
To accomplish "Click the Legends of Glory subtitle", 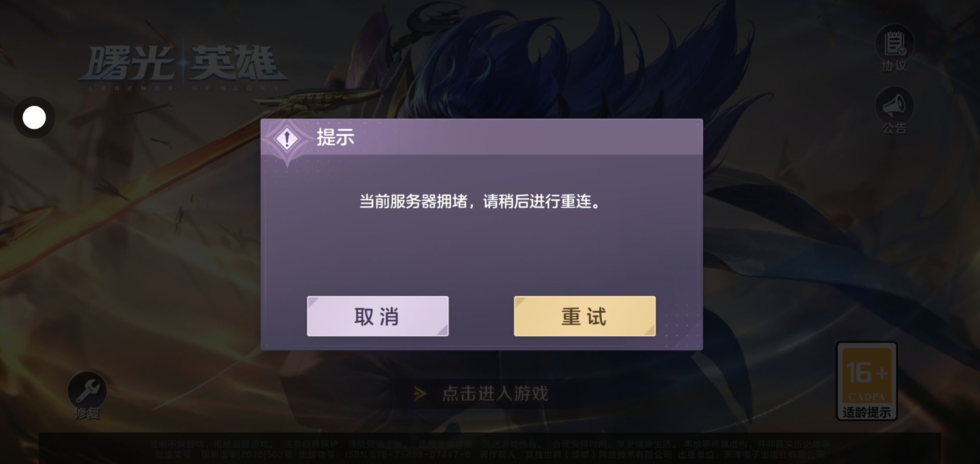I will (184, 88).
